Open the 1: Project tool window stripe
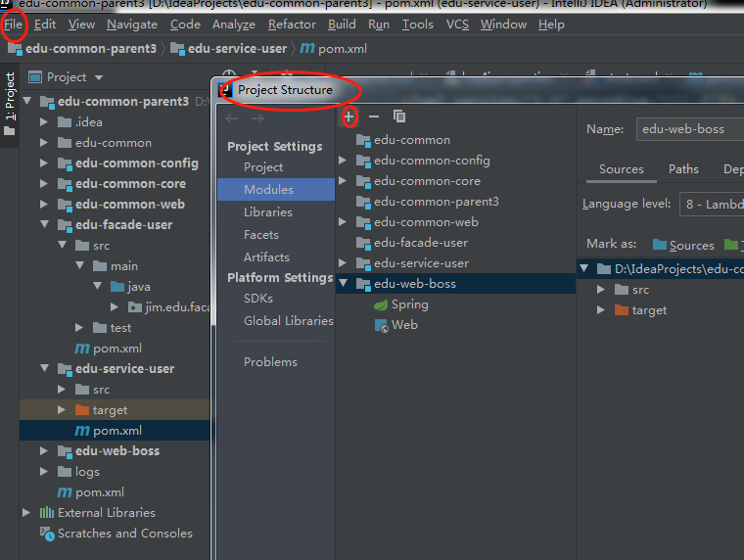 click(10, 104)
